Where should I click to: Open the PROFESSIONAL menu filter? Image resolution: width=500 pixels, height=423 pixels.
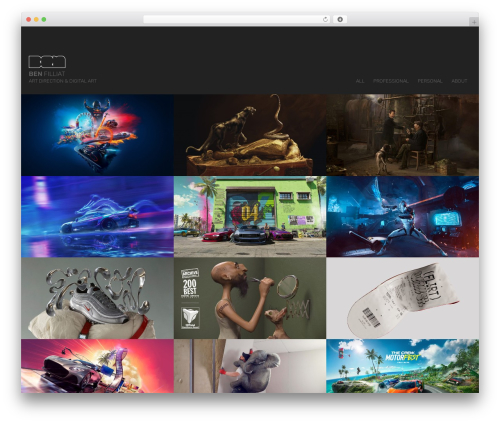[x=390, y=81]
